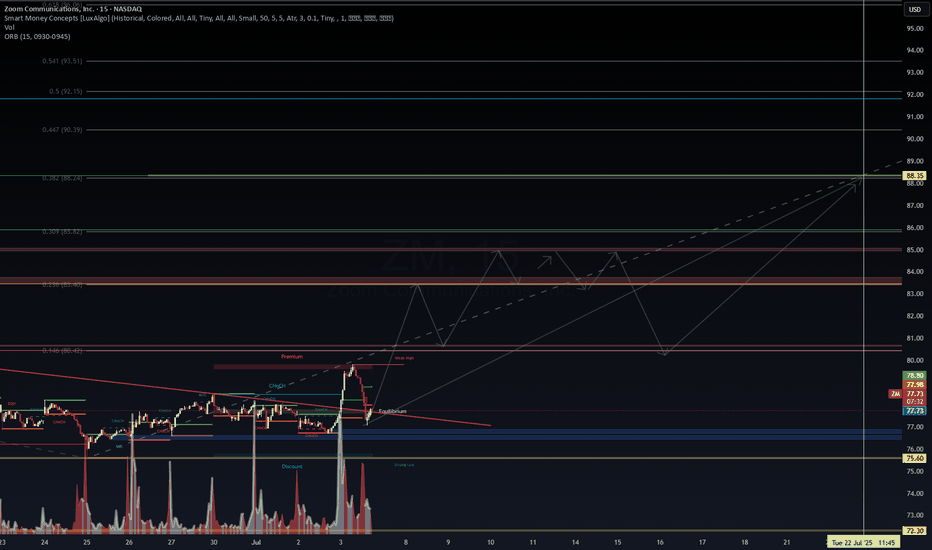Click the green 78.80 price tag

[914, 376]
